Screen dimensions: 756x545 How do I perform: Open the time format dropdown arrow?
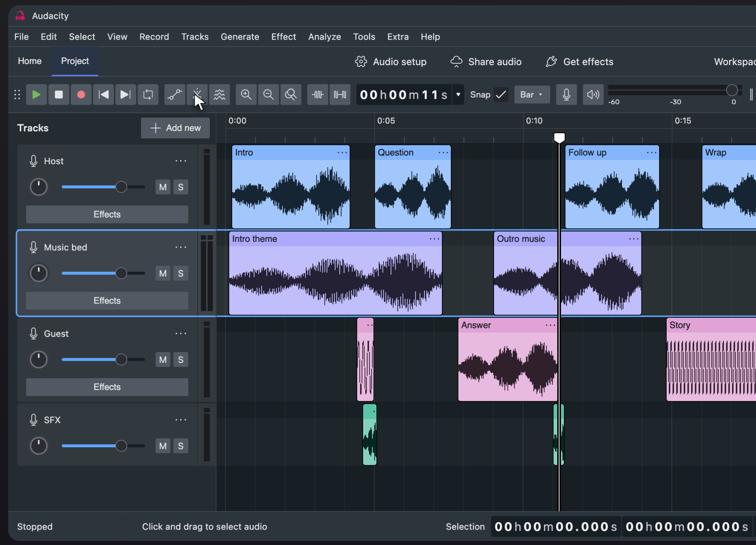pyautogui.click(x=458, y=95)
